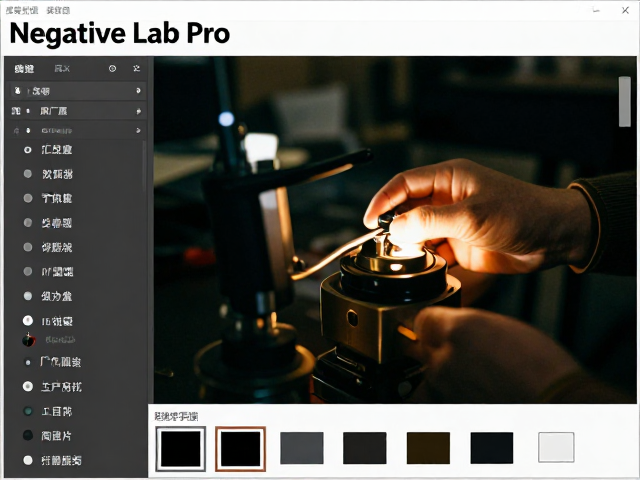Image resolution: width=640 pixels, height=480 pixels.
Task: Choose the white color swatch
Action: (x=556, y=447)
